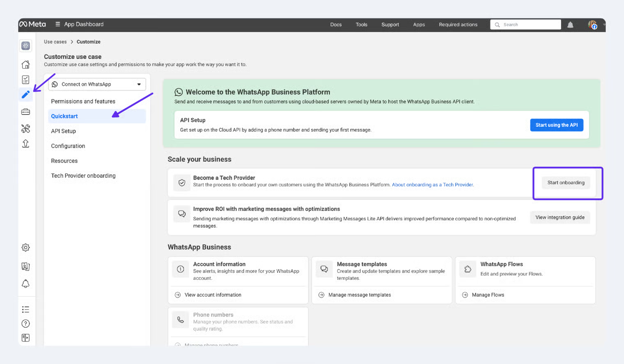The width and height of the screenshot is (624, 364).
Task: Expand the profile avatar dropdown arrow
Action: pos(604,25)
